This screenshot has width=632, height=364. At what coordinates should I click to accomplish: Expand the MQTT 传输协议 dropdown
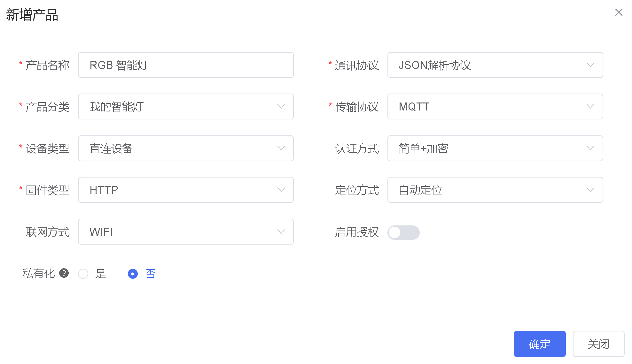(495, 107)
